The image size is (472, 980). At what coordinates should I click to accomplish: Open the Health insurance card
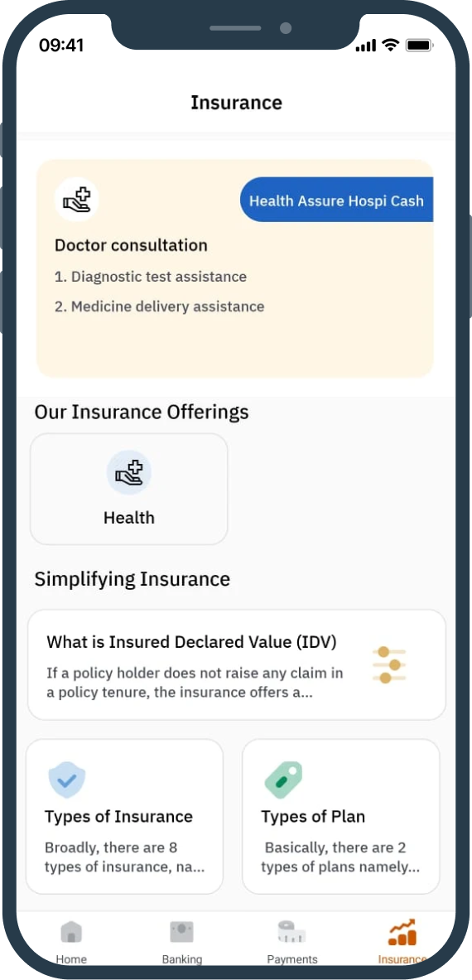(129, 489)
